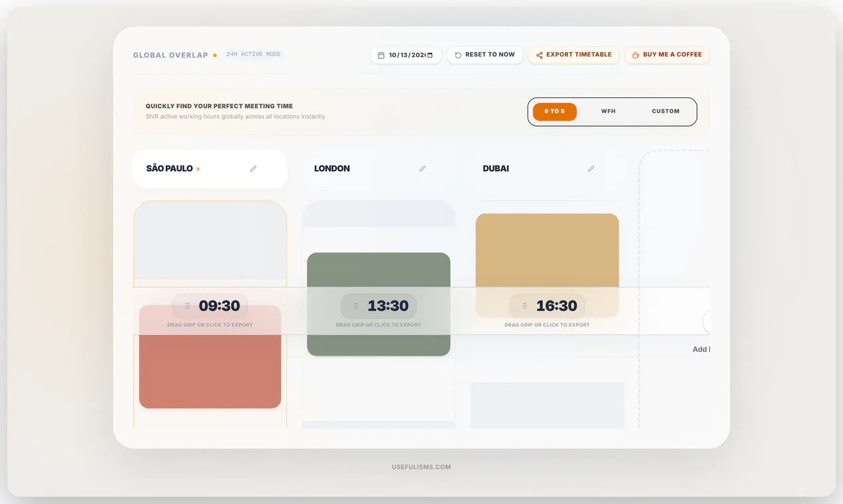Click the date input showing 10/13
Screen dimensions: 843x504
pos(406,55)
